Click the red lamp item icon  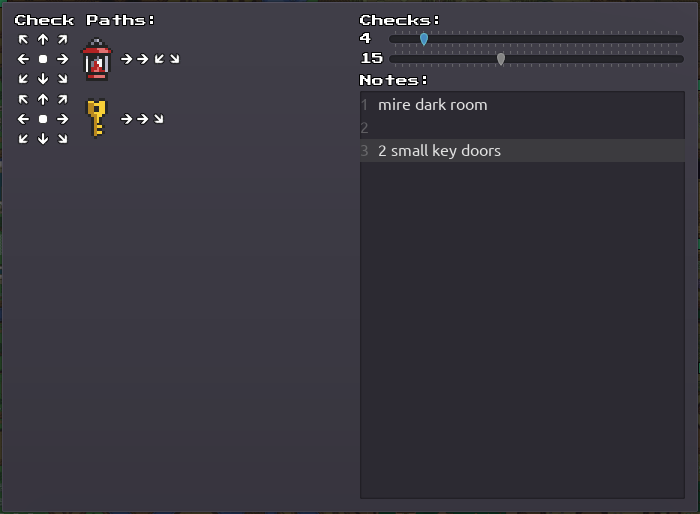(x=97, y=60)
